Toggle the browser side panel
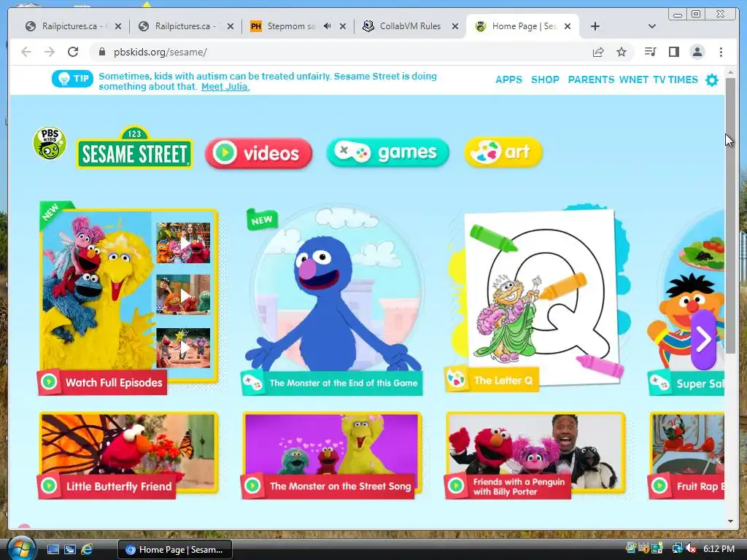 (673, 52)
